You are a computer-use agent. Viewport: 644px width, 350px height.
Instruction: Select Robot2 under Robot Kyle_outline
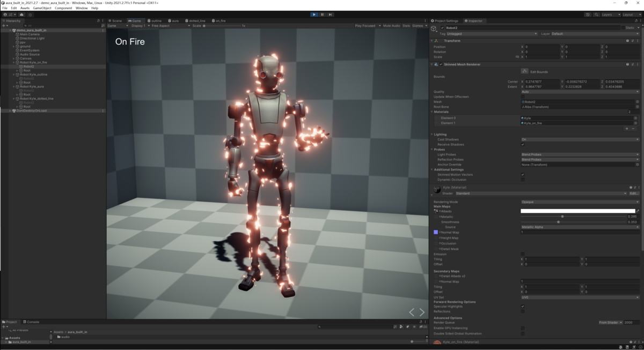[28, 79]
